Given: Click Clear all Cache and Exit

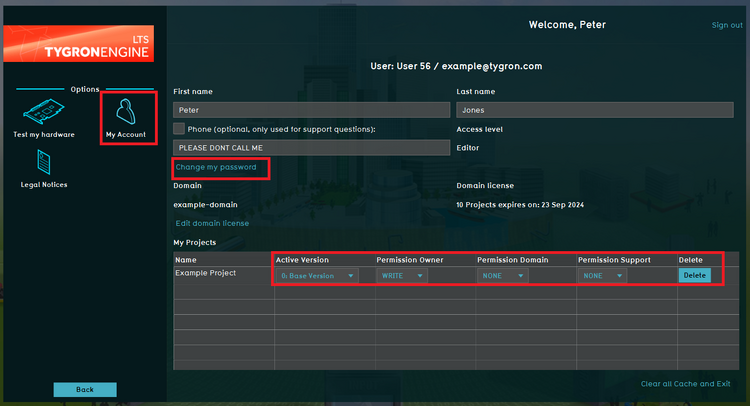Looking at the screenshot, I should pyautogui.click(x=686, y=384).
